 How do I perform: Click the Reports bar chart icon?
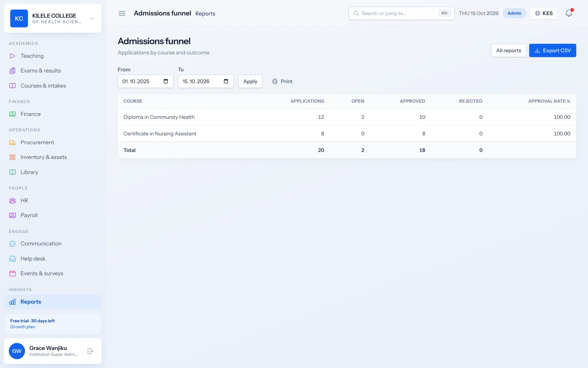point(12,302)
